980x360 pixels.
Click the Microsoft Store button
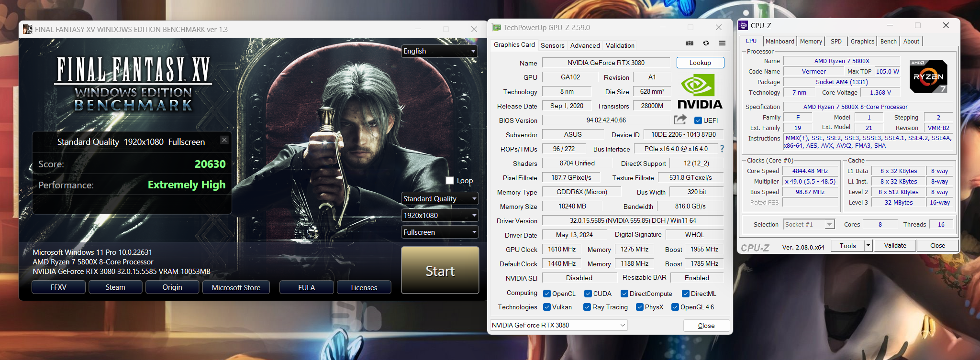coord(236,287)
